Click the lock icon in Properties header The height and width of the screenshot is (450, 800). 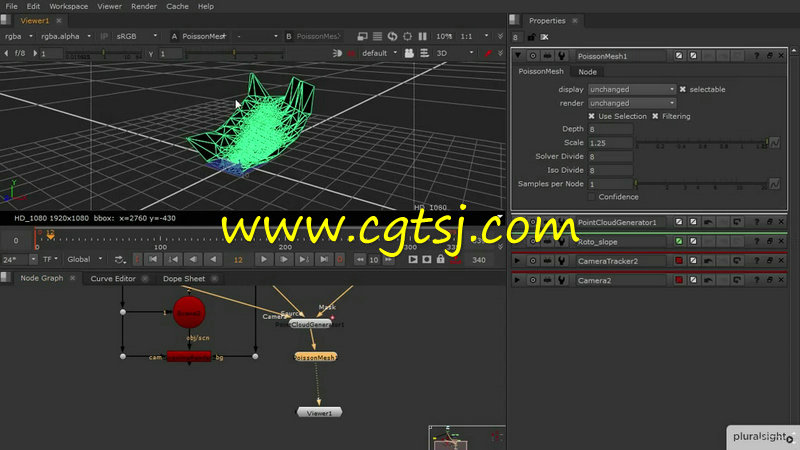pyautogui.click(x=531, y=37)
